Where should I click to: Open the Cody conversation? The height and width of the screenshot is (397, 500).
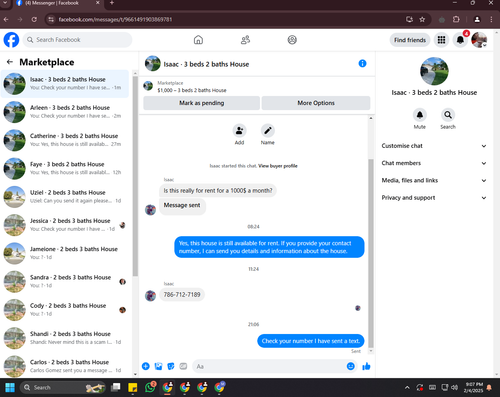coord(65,310)
